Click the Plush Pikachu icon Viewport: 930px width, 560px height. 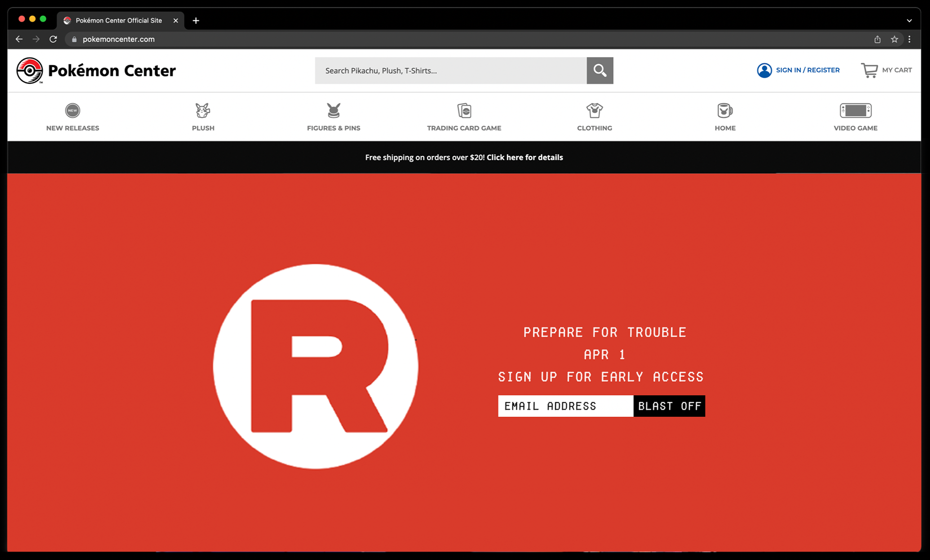203,110
